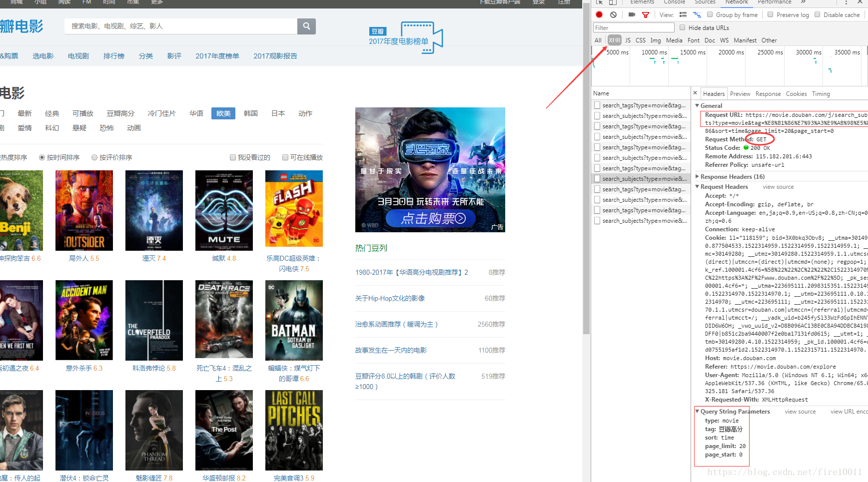Expand Response Headers (16) section

pos(697,176)
